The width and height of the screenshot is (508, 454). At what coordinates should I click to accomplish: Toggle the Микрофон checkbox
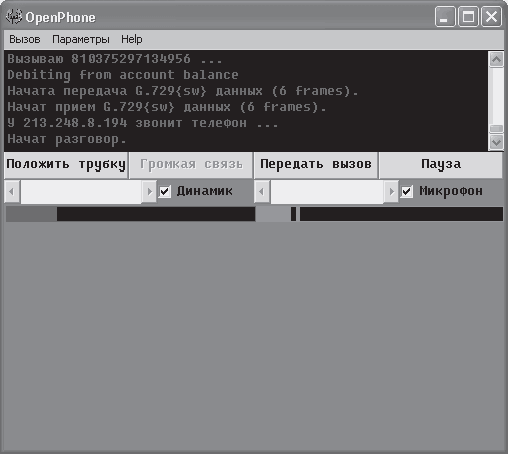pyautogui.click(x=407, y=192)
